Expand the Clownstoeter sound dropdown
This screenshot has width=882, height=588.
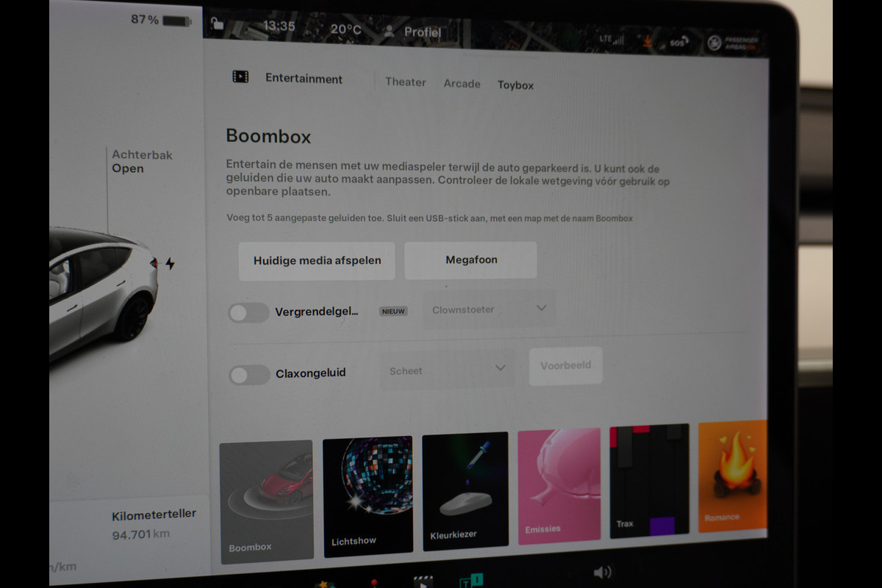(489, 309)
